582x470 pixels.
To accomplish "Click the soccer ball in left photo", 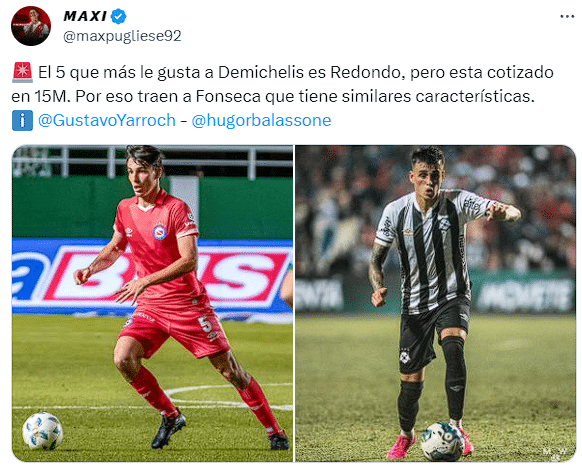I will [42, 431].
